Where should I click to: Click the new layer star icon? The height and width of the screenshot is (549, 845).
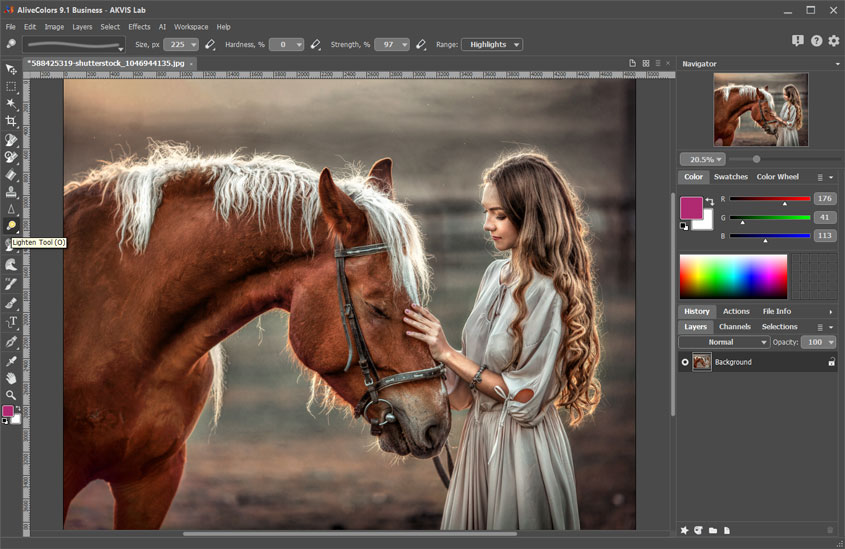[684, 530]
